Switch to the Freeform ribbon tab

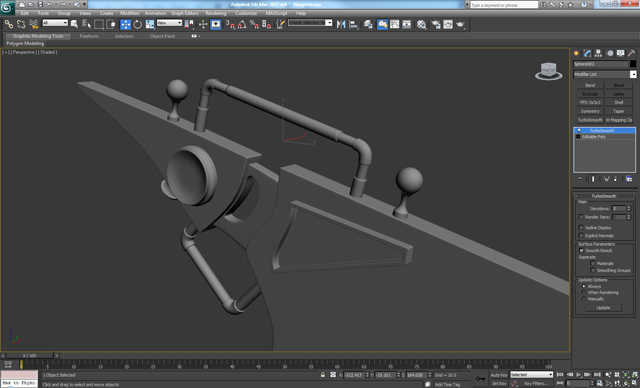pos(89,36)
